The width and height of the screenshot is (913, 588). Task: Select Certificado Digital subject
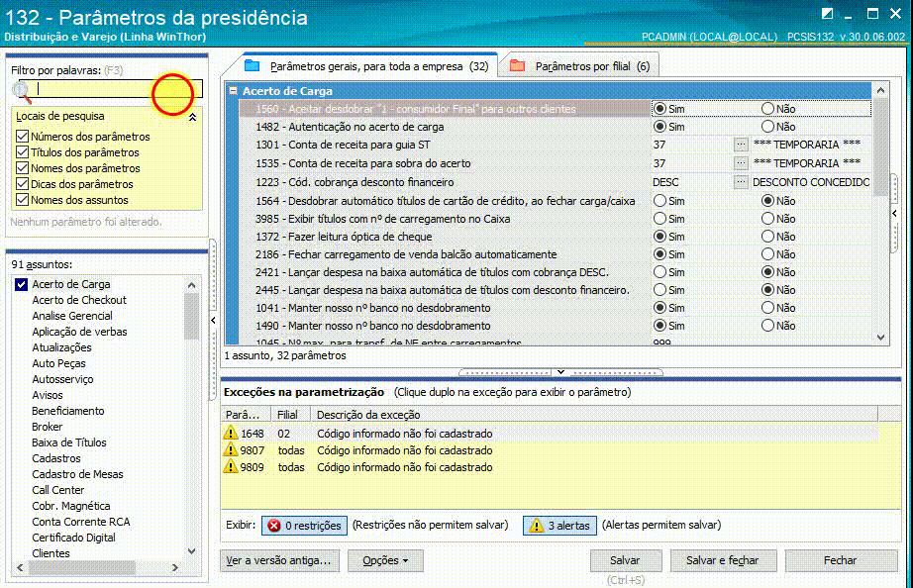pyautogui.click(x=74, y=538)
